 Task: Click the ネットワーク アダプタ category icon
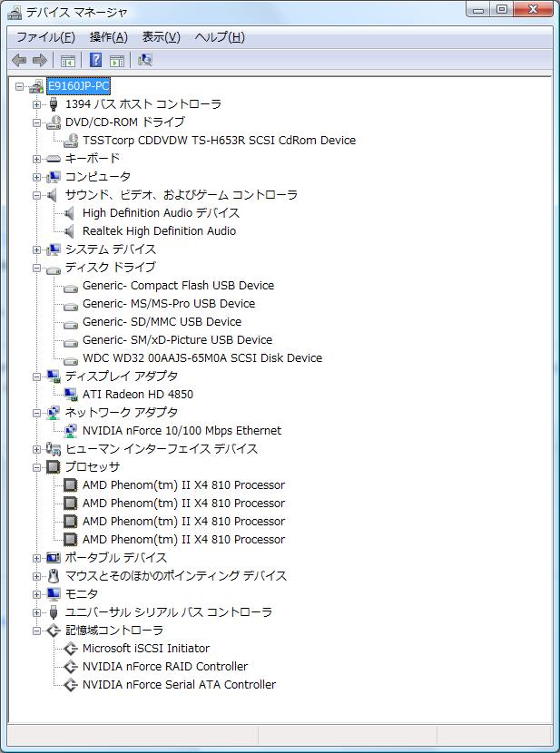pyautogui.click(x=54, y=413)
